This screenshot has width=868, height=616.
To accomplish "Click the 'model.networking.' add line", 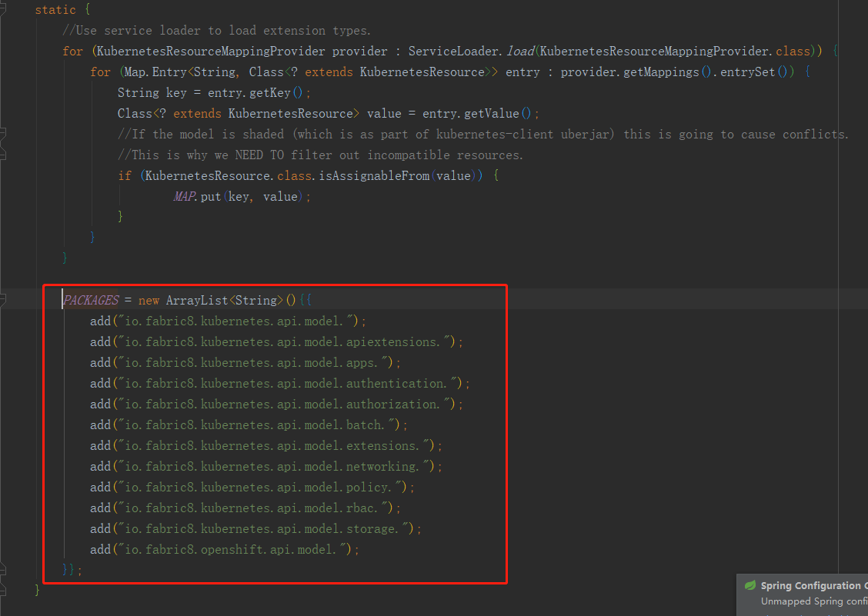I will coord(266,466).
